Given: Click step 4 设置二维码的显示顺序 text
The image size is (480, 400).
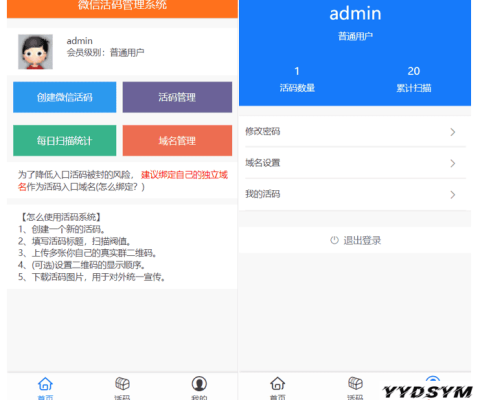Looking at the screenshot, I should [82, 265].
